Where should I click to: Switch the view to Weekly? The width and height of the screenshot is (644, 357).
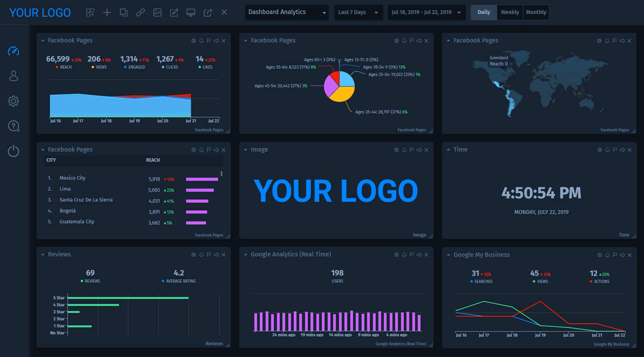point(510,12)
